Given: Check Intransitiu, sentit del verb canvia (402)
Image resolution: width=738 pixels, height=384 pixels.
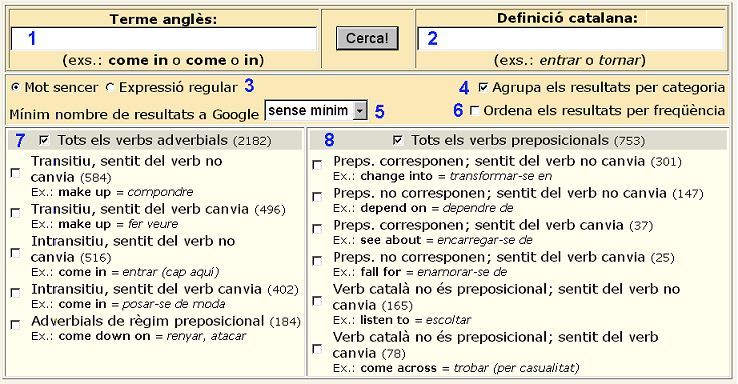Looking at the screenshot, I should click(x=16, y=293).
